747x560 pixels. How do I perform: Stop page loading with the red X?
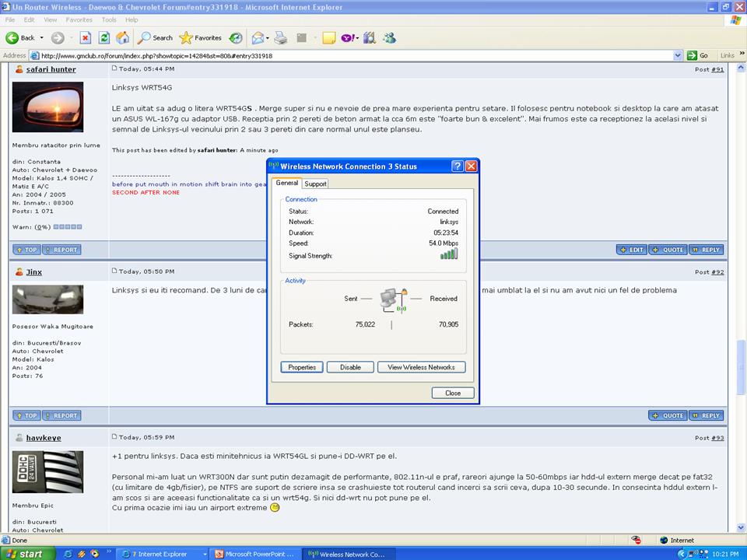(86, 37)
